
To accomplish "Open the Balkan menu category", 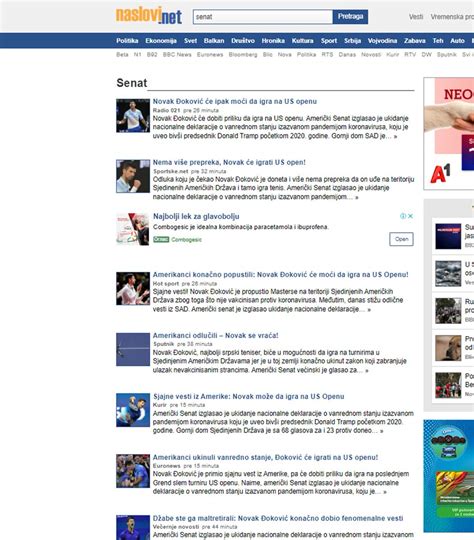I will click(x=214, y=41).
